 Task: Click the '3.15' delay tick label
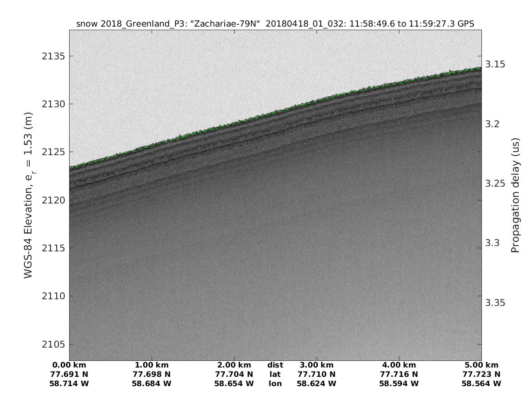[495, 64]
